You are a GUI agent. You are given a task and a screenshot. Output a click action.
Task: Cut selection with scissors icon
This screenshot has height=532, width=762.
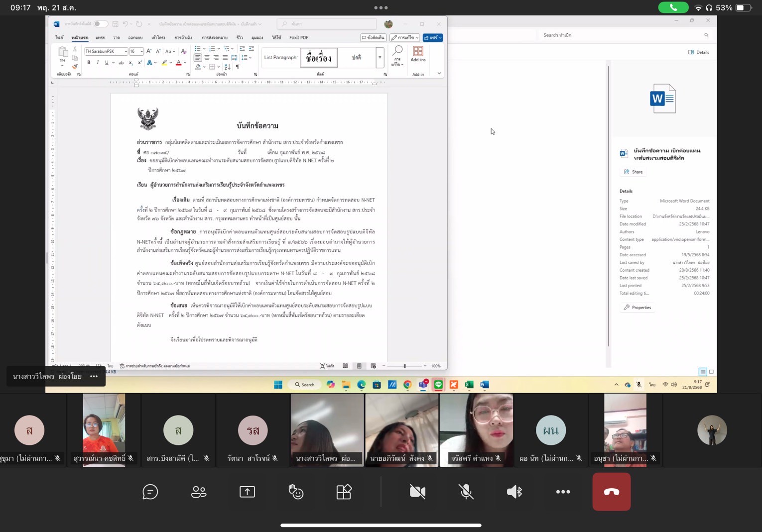(75, 49)
